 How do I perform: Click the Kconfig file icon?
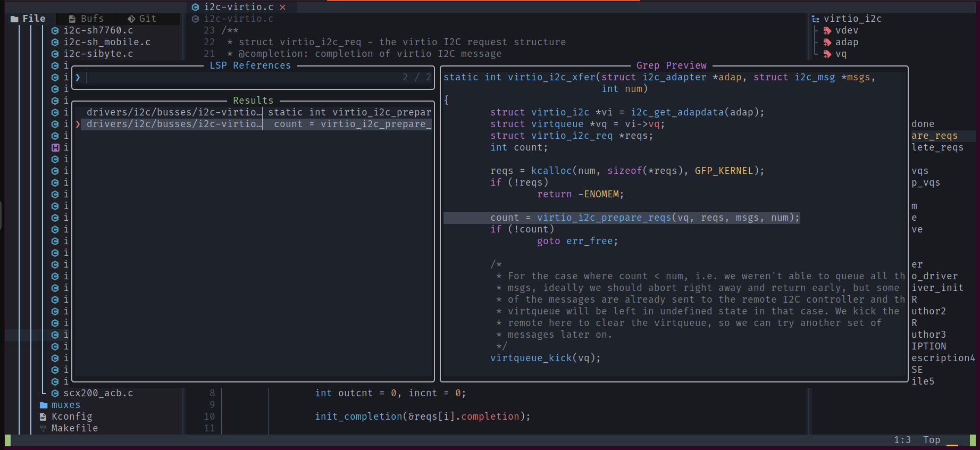click(x=44, y=416)
